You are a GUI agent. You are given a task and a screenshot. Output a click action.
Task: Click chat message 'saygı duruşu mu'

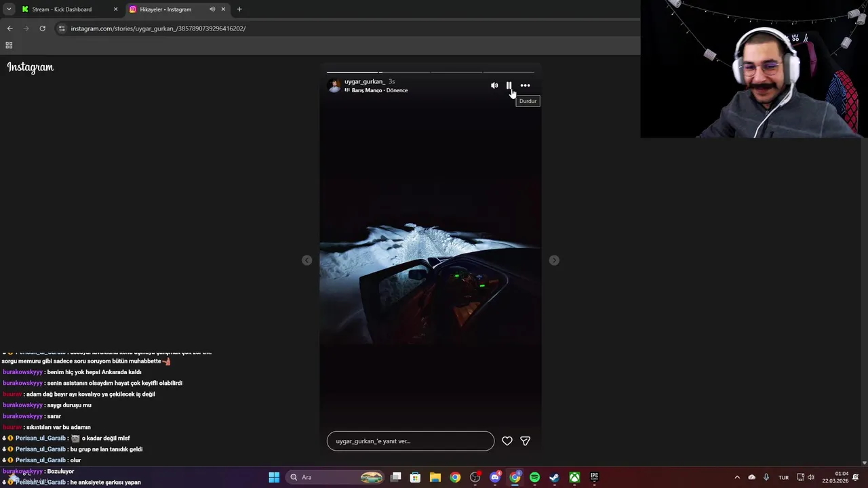coord(69,405)
